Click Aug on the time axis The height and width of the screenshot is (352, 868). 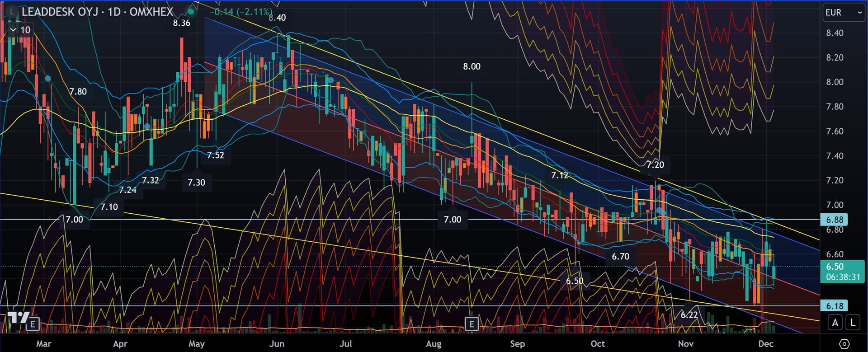(434, 344)
